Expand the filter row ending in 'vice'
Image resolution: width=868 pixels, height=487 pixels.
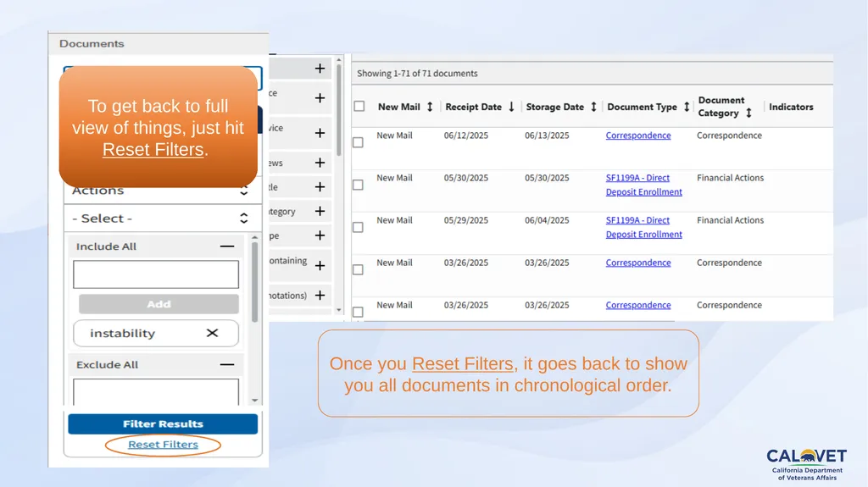click(x=320, y=133)
